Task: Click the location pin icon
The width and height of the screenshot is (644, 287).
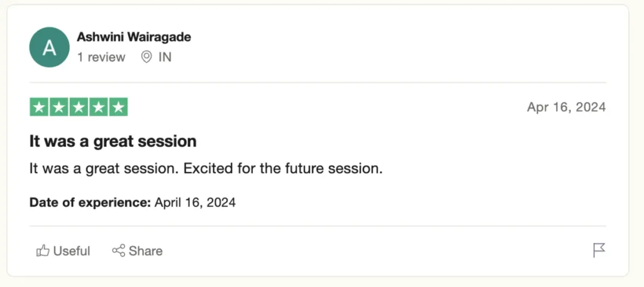Action: [147, 57]
